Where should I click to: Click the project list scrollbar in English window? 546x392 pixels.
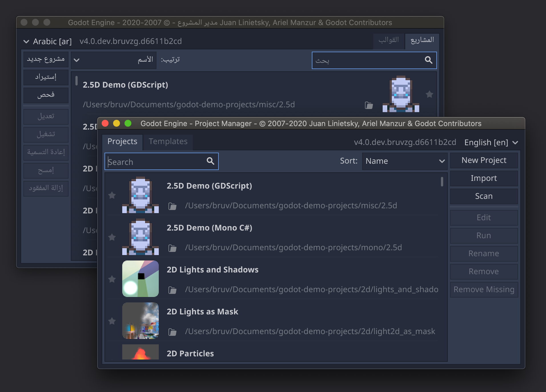[442, 181]
